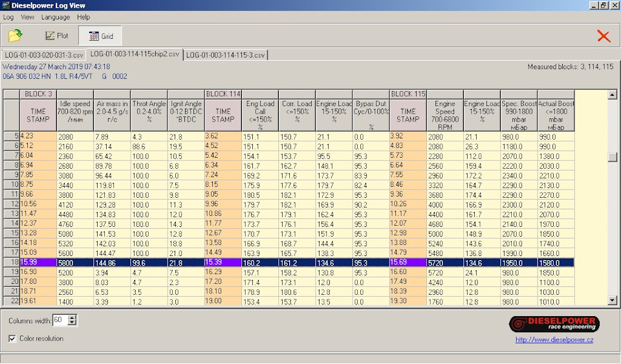Screen dimensions: 621x364
Task: Click BLOCK 115 group header
Action: (408, 94)
